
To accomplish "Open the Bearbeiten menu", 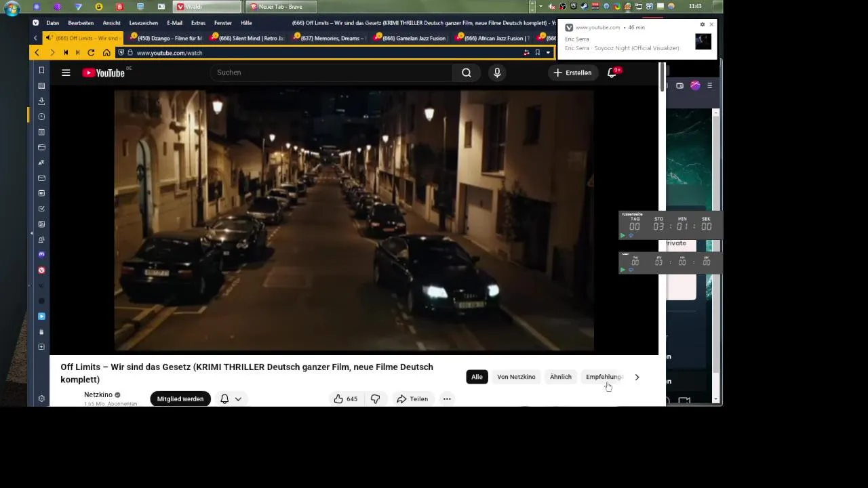I will 81,23.
